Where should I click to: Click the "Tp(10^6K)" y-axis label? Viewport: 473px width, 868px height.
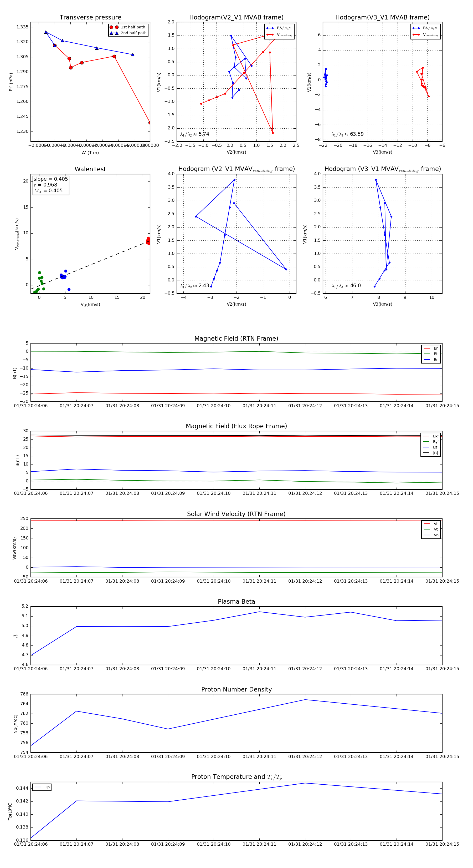pyautogui.click(x=10, y=811)
